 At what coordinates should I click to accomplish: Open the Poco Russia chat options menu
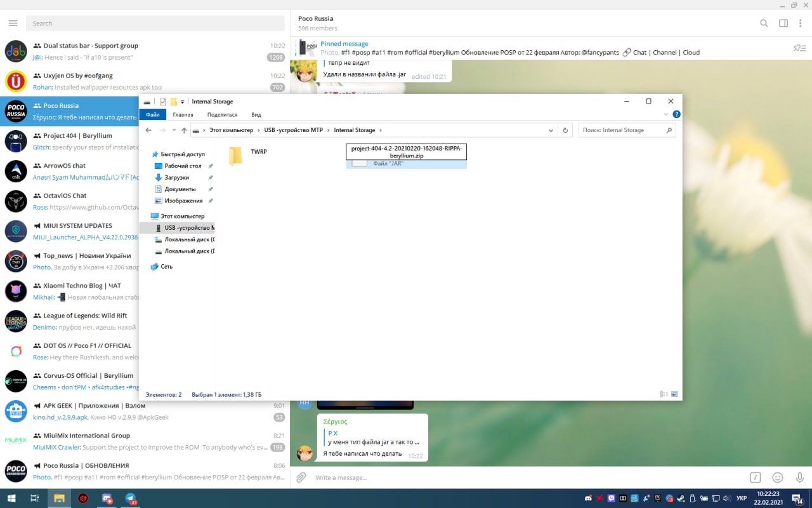(800, 23)
